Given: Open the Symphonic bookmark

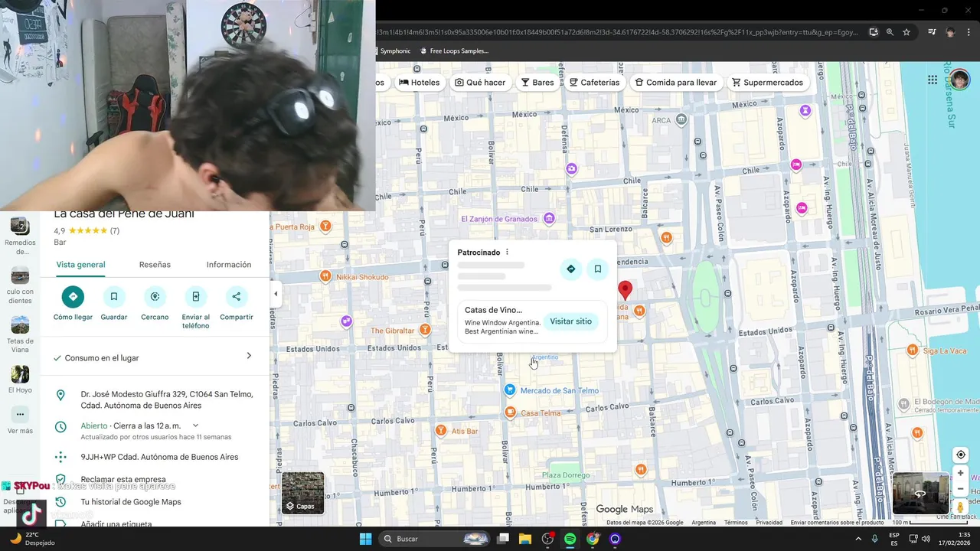Looking at the screenshot, I should coord(395,51).
